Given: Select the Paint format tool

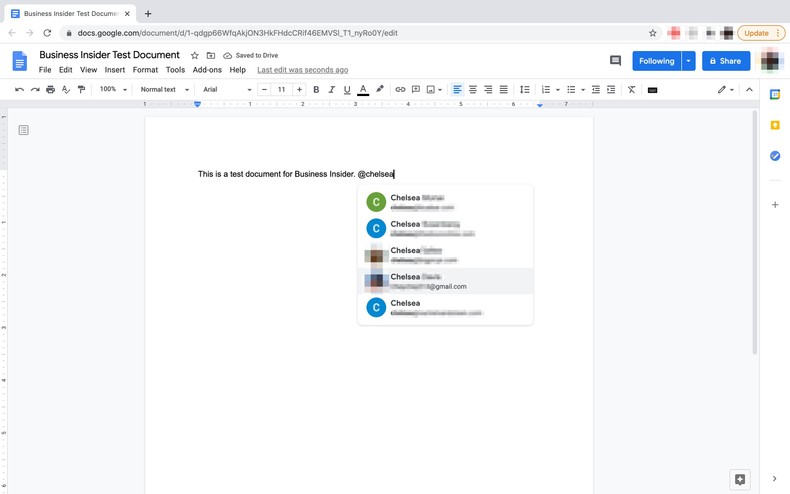Looking at the screenshot, I should pyautogui.click(x=81, y=90).
